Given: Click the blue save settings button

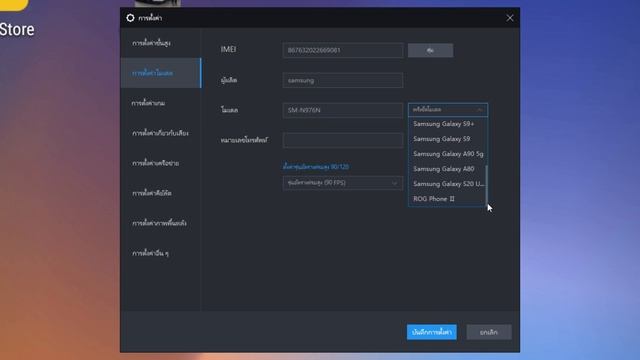Looking at the screenshot, I should (432, 332).
